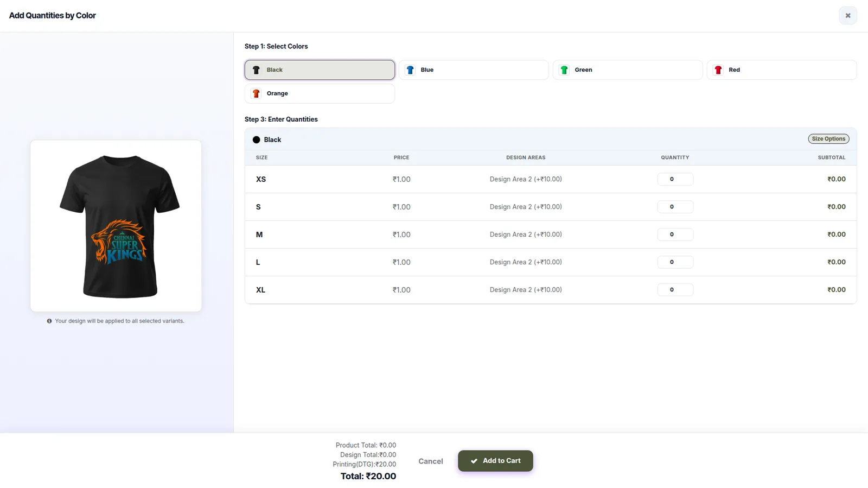This screenshot has width=868, height=488.
Task: Click the black color dot in table header
Action: 256,140
